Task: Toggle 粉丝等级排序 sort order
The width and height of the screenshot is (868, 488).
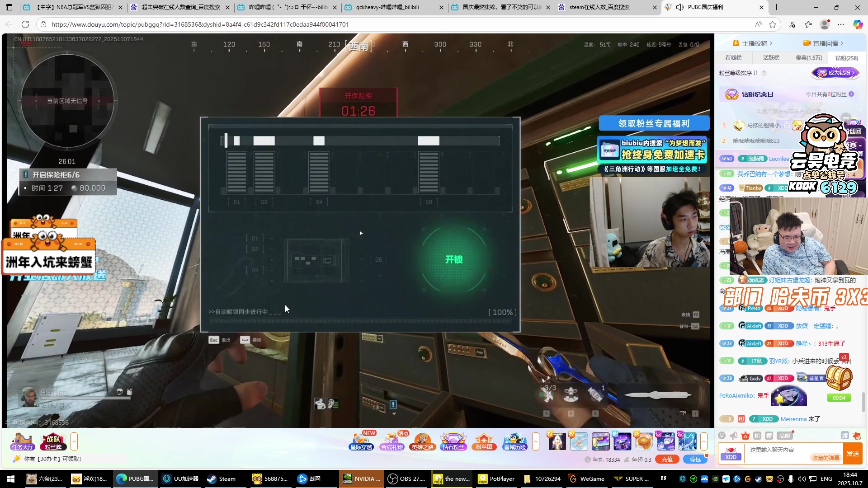Action: [755, 73]
